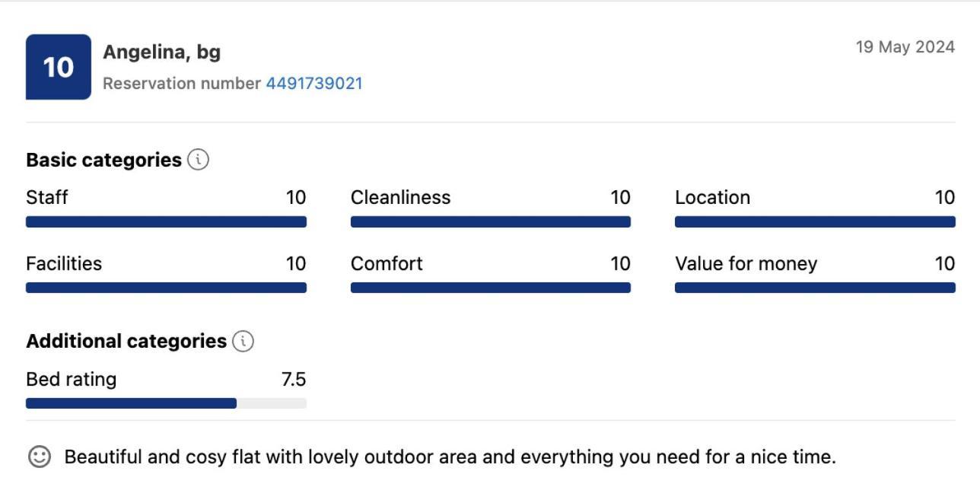
Task: Click the blue score badge showing 10
Action: 59,67
